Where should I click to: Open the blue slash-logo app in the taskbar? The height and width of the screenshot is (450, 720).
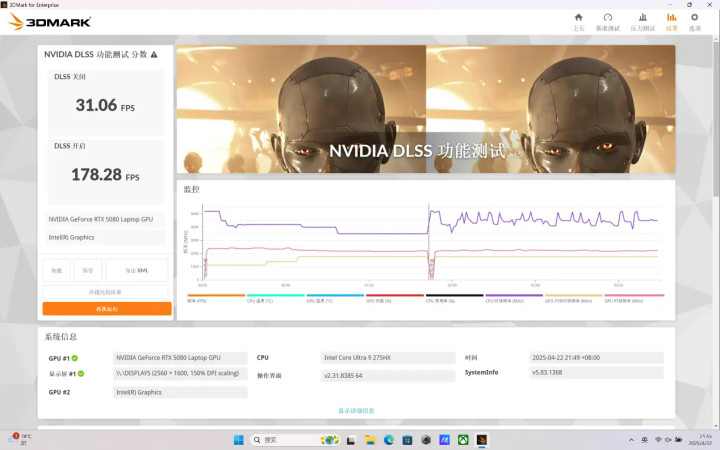point(444,440)
